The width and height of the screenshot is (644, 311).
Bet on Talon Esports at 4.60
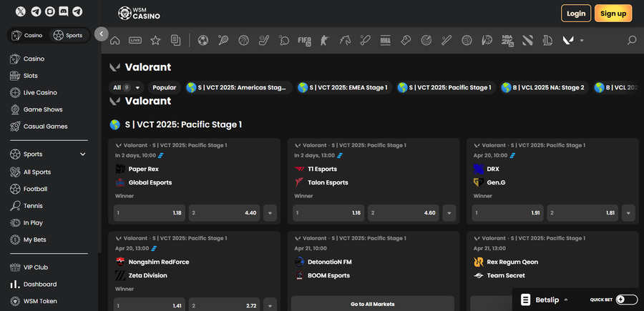coord(404,213)
